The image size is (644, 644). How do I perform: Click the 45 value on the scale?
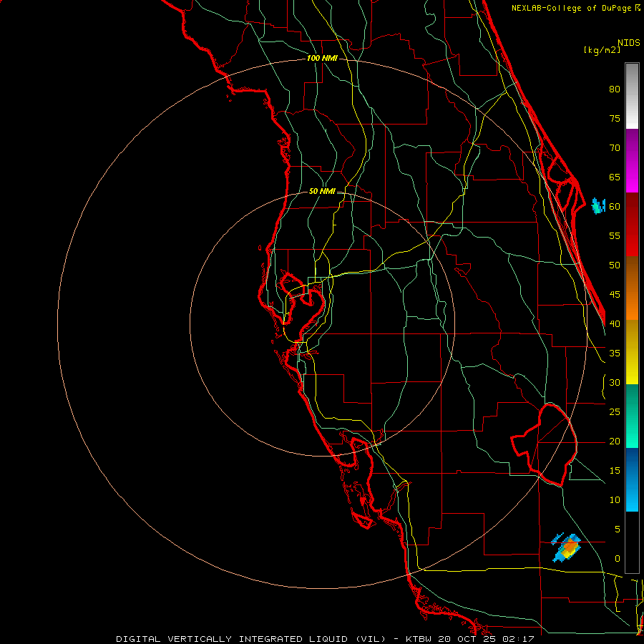[615, 295]
